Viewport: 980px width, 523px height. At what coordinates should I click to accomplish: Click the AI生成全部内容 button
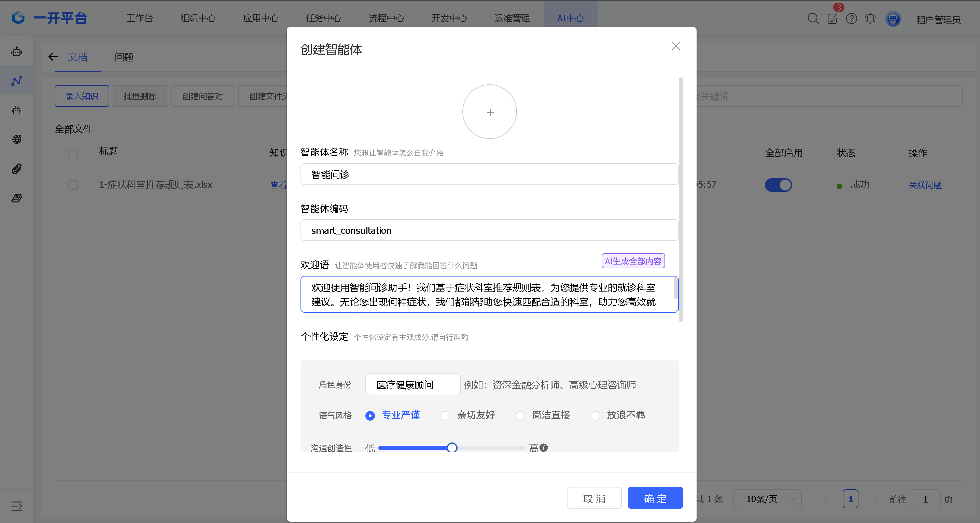pos(633,261)
